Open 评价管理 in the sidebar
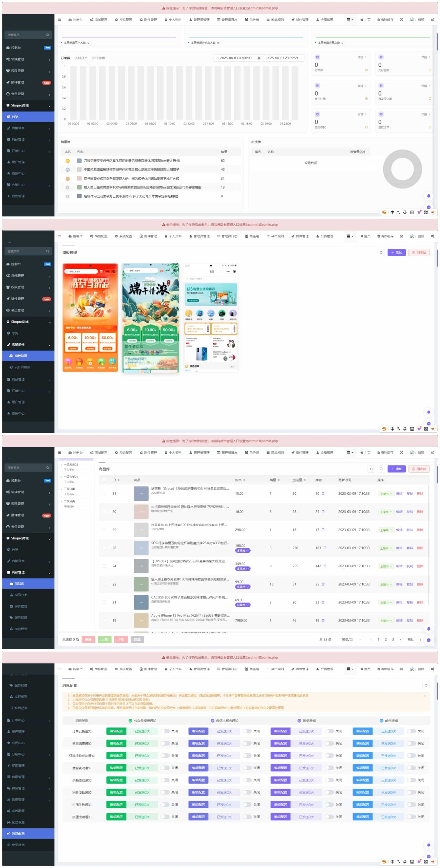Image resolution: width=440 pixels, height=868 pixels. pos(21,606)
